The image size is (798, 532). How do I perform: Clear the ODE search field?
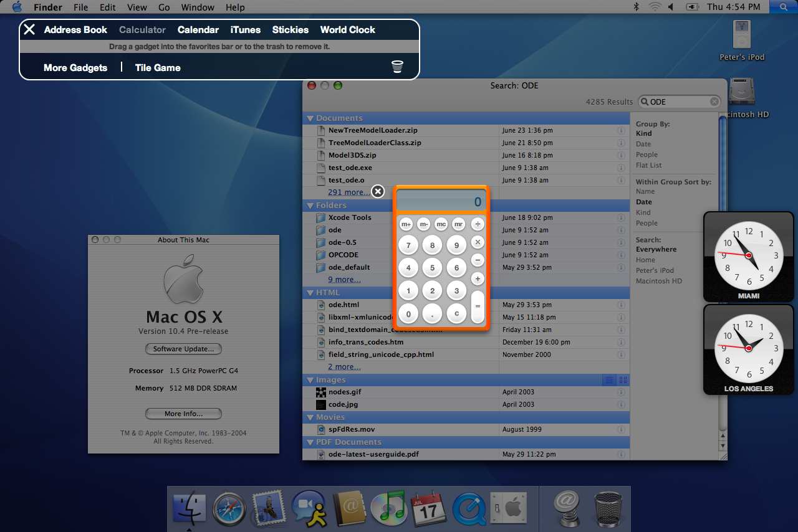714,102
